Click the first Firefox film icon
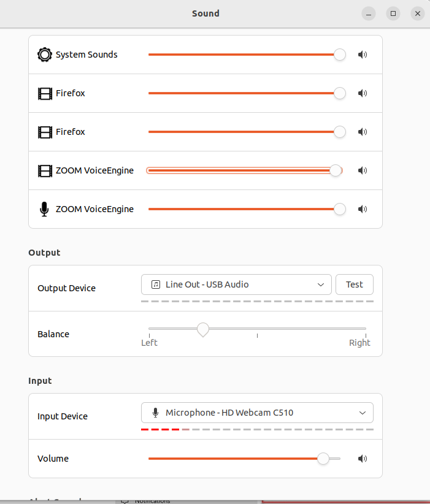The image size is (430, 504). click(45, 94)
